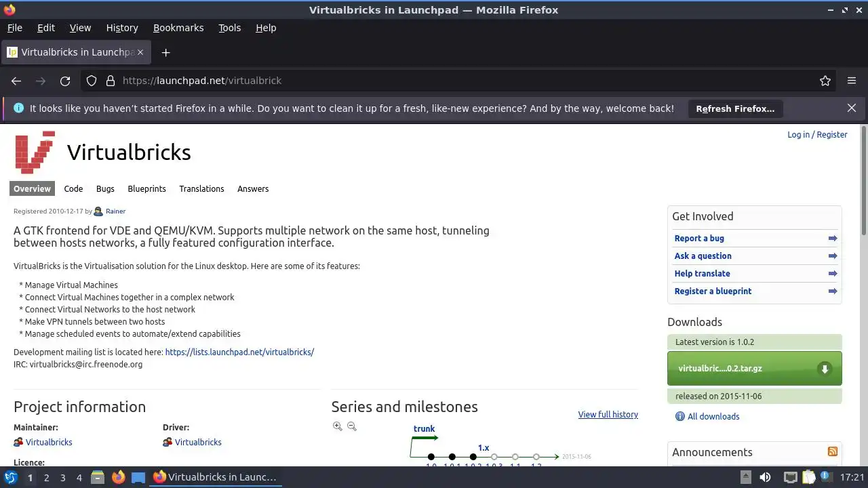Switch to workspace 3 in the taskbar

point(62,477)
